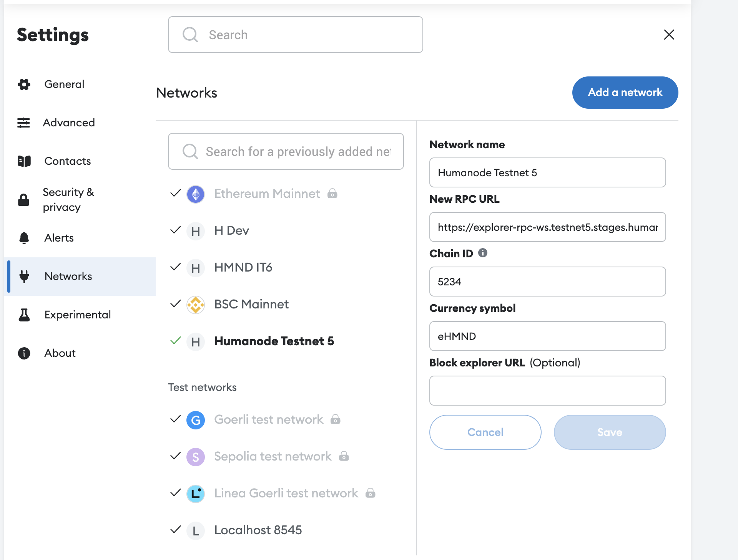Click the Goerli test network G icon
Image resolution: width=738 pixels, height=560 pixels.
click(196, 420)
